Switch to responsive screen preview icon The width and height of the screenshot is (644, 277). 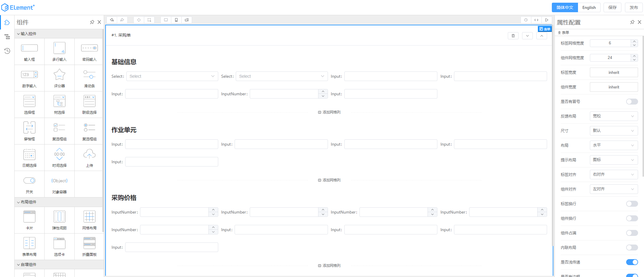[187, 20]
